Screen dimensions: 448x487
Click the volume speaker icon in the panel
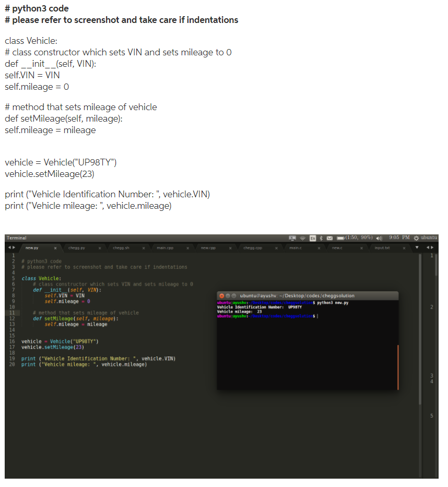click(379, 237)
